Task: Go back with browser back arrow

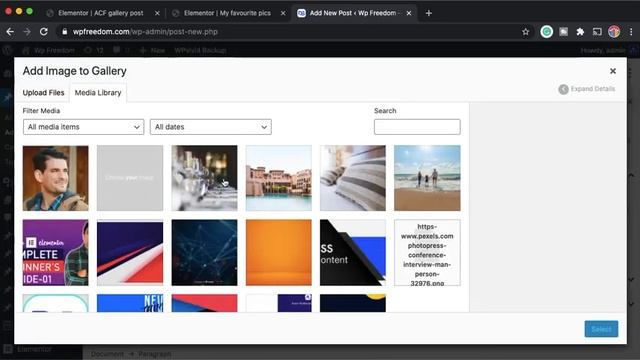Action: (10, 32)
